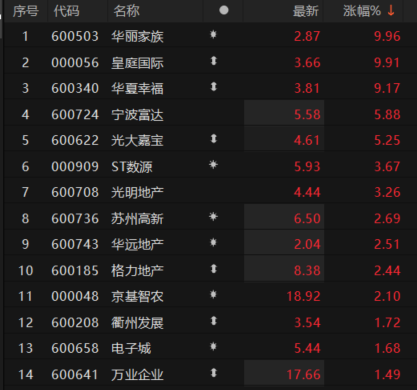Select stock name 万业企业
The width and height of the screenshot is (417, 390).
137,375
